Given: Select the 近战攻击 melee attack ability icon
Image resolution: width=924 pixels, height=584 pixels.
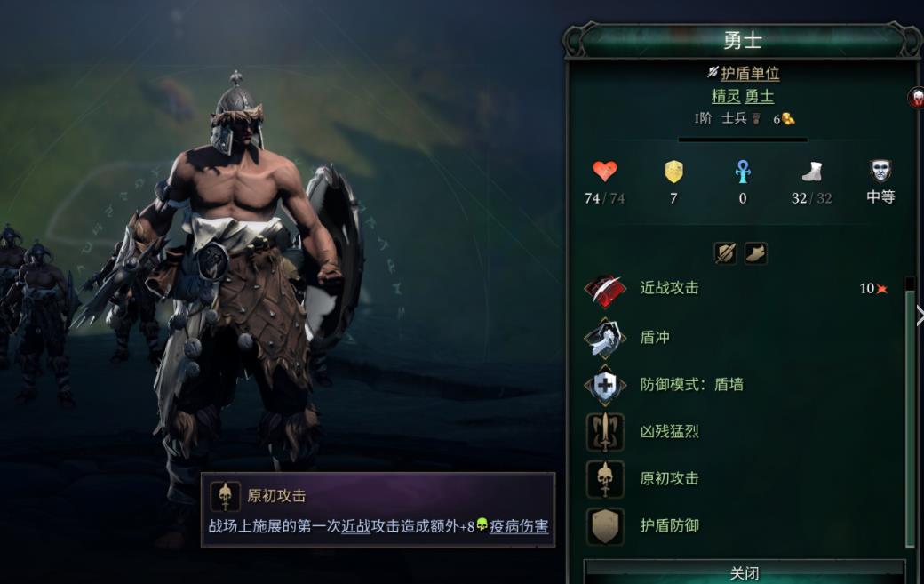Looking at the screenshot, I should (605, 290).
